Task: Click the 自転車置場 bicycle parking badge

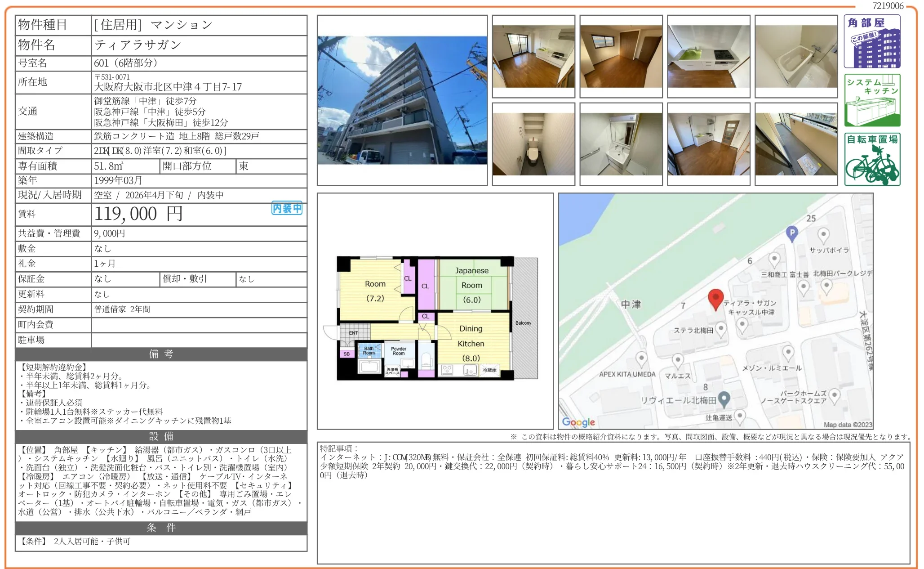Action: (871, 159)
